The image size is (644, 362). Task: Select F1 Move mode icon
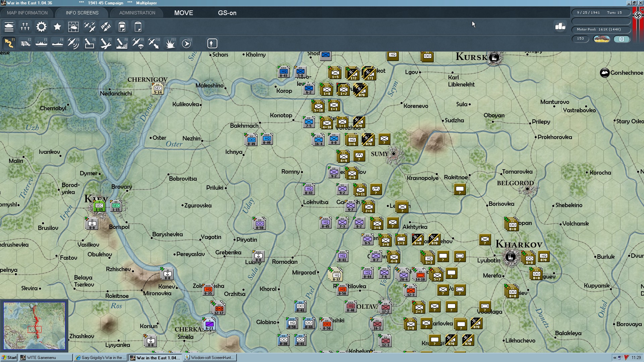(x=9, y=44)
